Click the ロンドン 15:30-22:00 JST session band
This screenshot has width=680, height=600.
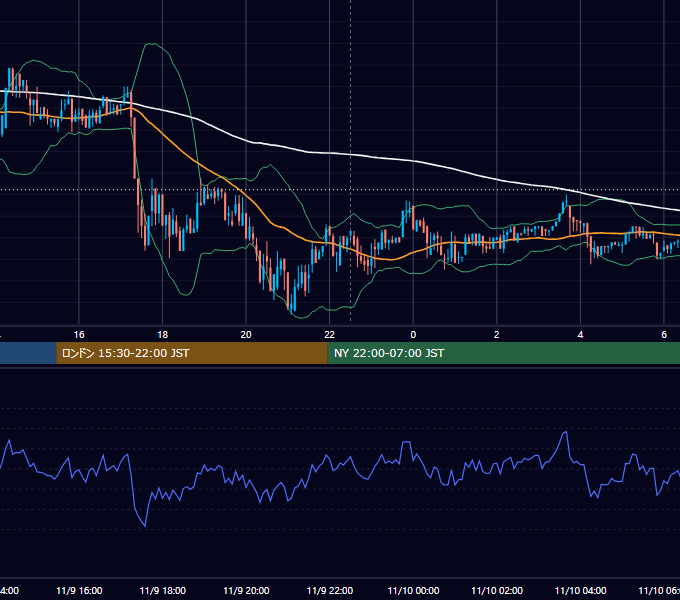pyautogui.click(x=192, y=353)
